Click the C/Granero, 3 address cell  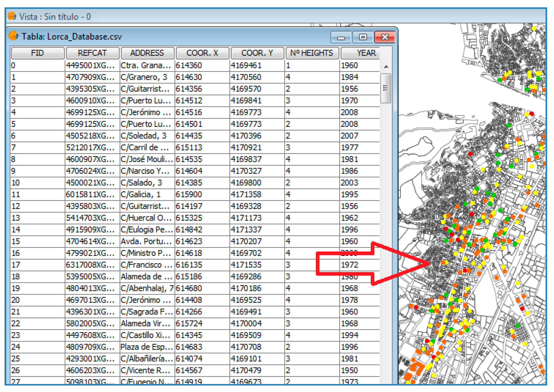144,77
